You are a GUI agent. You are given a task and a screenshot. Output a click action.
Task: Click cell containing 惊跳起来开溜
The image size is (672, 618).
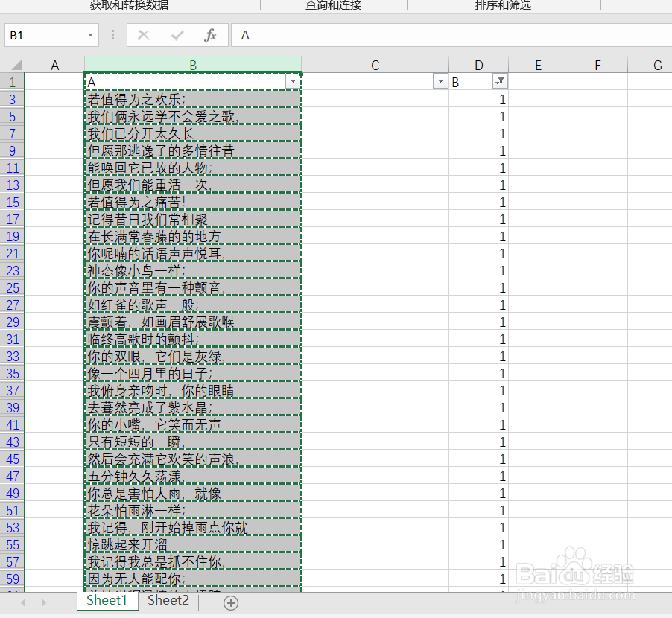(193, 544)
